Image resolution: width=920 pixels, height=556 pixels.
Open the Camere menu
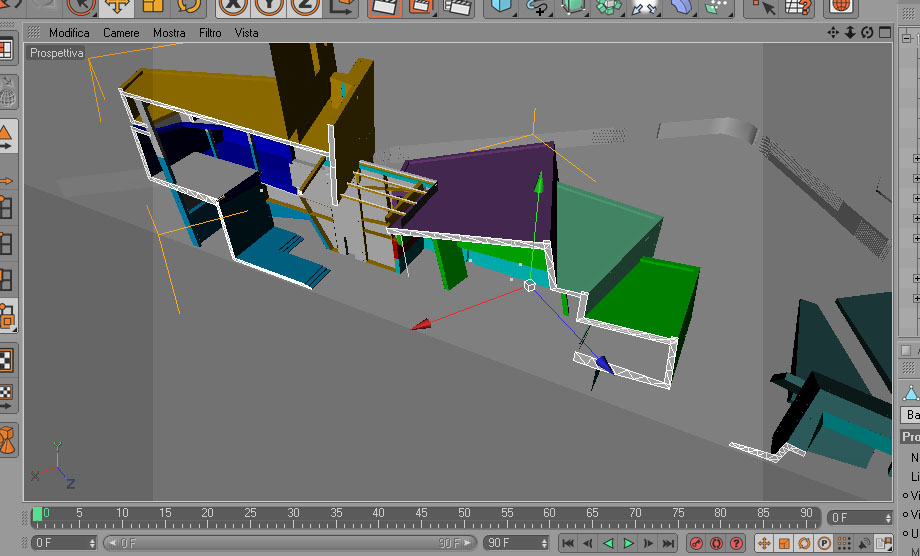(x=121, y=33)
